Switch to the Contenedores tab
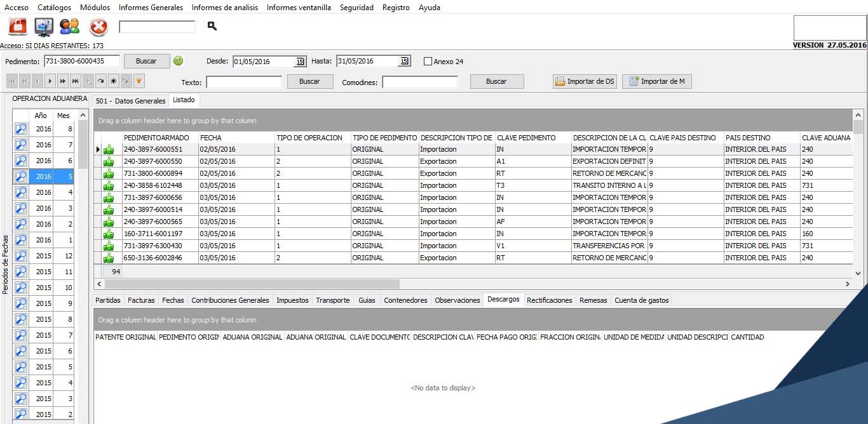The image size is (868, 424). tap(405, 300)
